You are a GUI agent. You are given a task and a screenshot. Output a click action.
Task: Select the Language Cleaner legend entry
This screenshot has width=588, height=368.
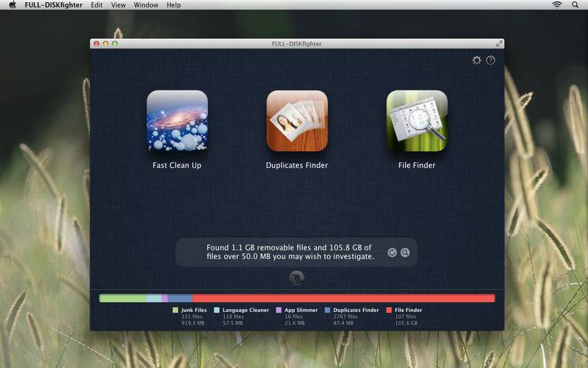coord(245,311)
